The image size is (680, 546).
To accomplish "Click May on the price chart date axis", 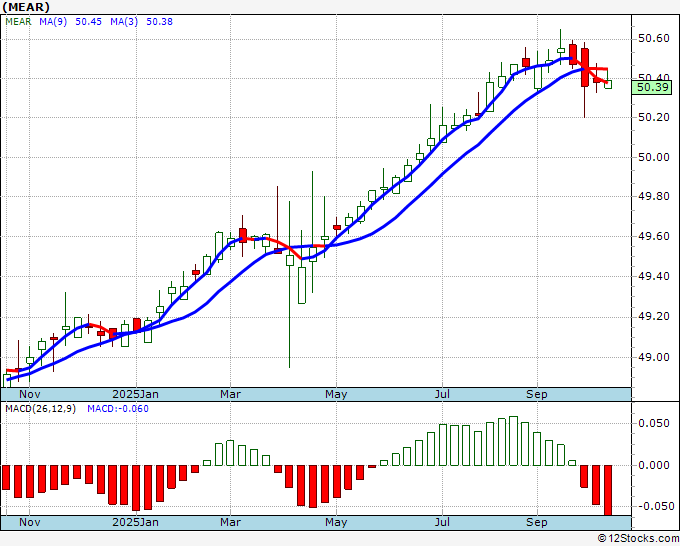I will [x=336, y=394].
